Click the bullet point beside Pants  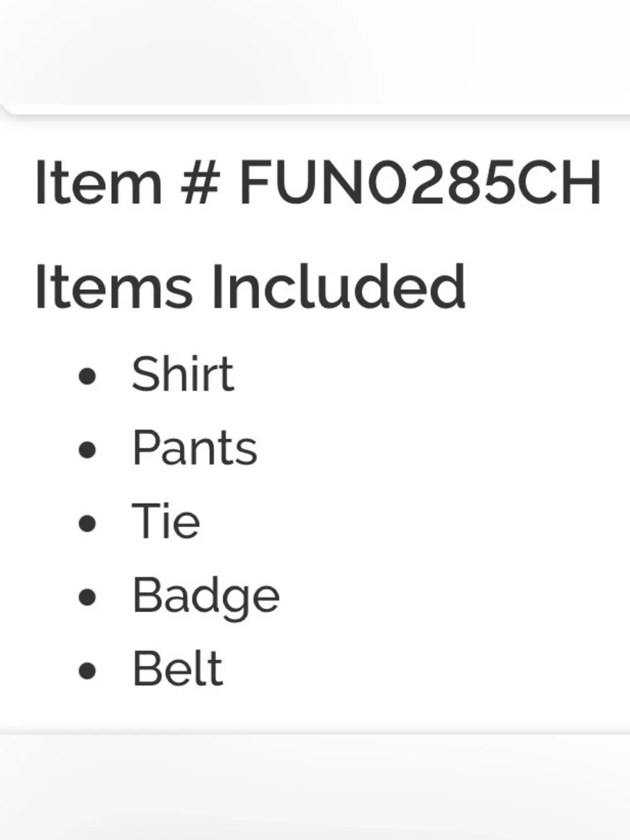[88, 450]
